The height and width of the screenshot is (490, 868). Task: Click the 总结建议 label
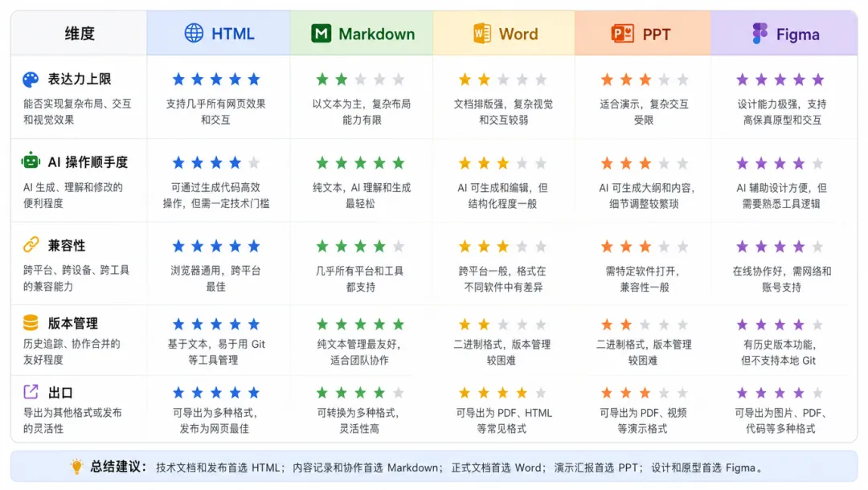click(x=118, y=467)
